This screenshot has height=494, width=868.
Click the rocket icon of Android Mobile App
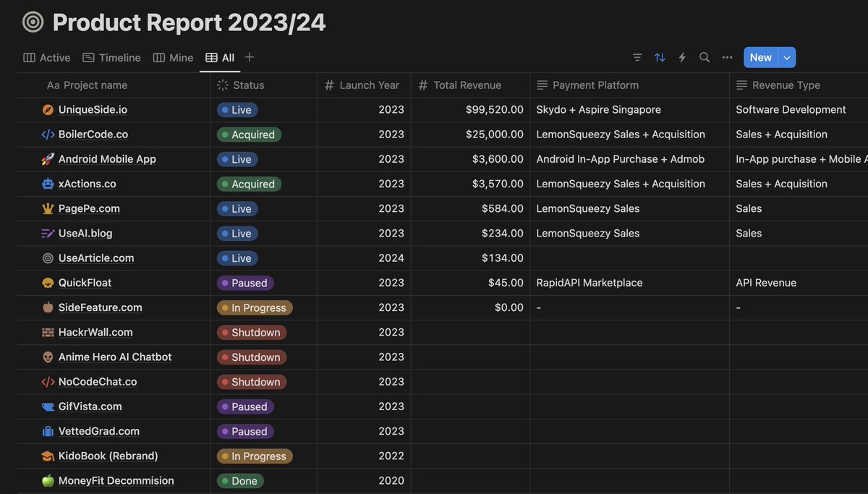[48, 159]
